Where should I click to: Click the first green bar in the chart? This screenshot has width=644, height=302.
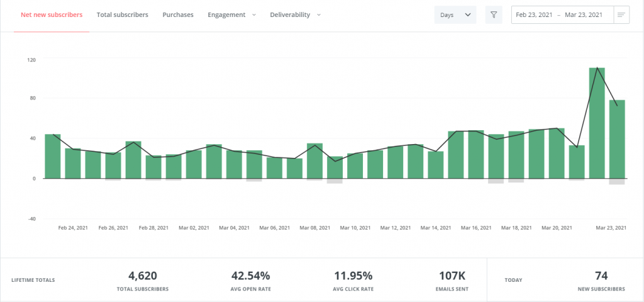[x=53, y=156]
